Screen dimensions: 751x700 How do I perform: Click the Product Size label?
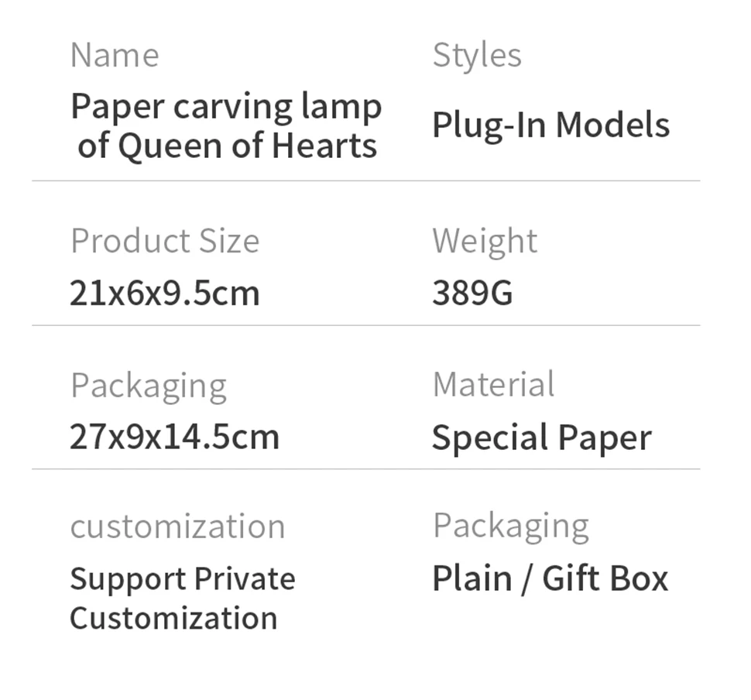click(165, 241)
